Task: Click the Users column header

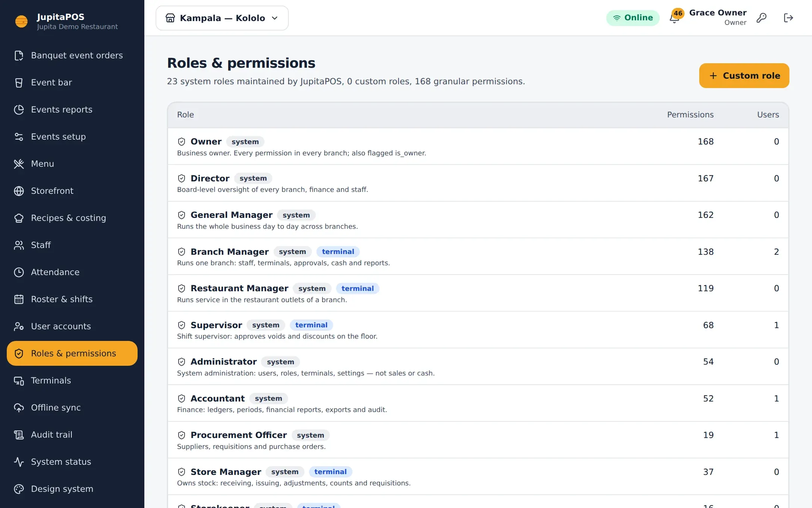Action: pyautogui.click(x=768, y=115)
